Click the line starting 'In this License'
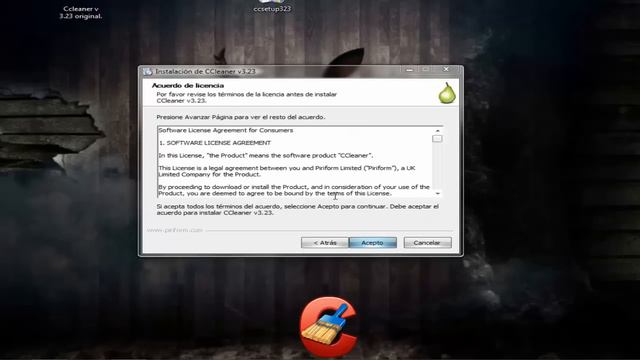The width and height of the screenshot is (640, 360). click(x=266, y=156)
